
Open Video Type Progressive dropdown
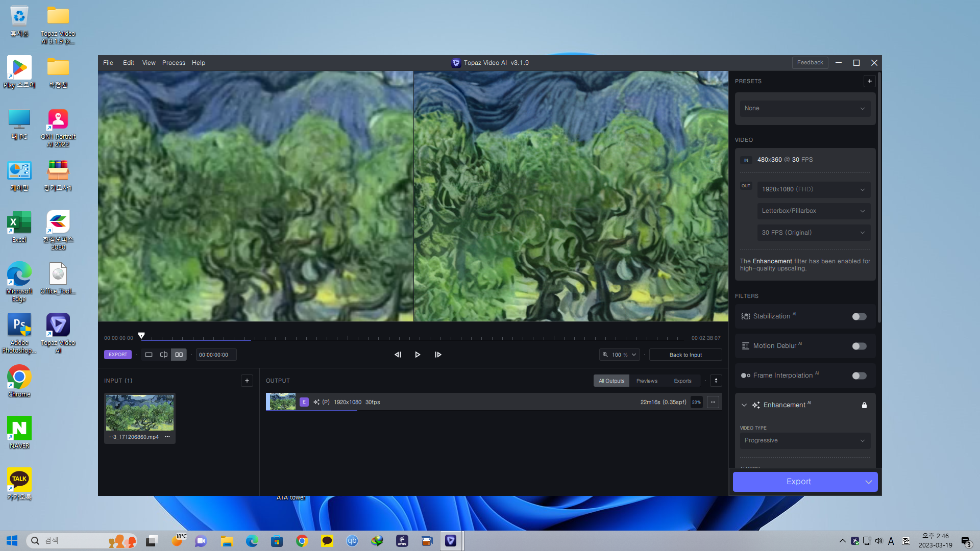click(x=805, y=440)
